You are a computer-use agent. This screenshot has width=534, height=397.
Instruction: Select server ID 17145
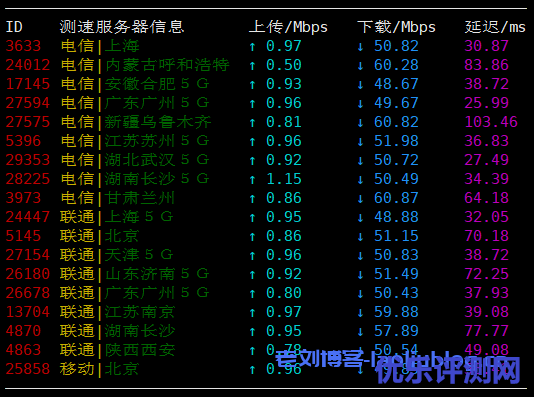28,84
